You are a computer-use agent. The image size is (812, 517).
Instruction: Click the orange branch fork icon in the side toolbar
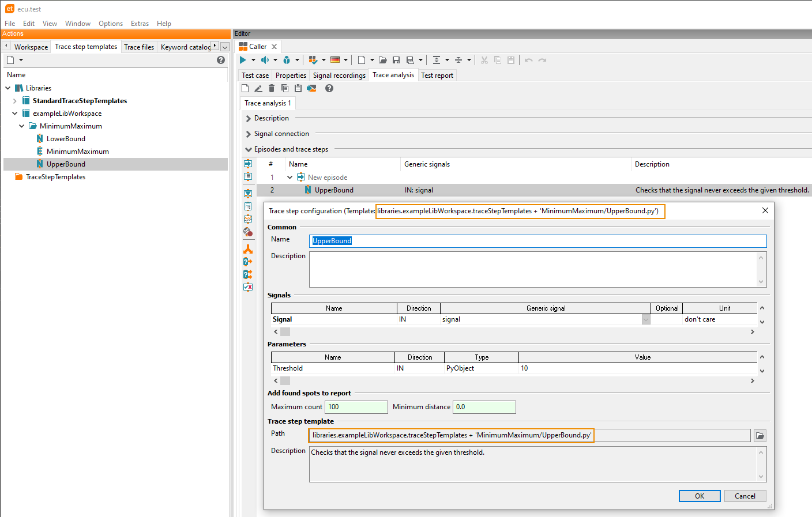click(x=248, y=249)
